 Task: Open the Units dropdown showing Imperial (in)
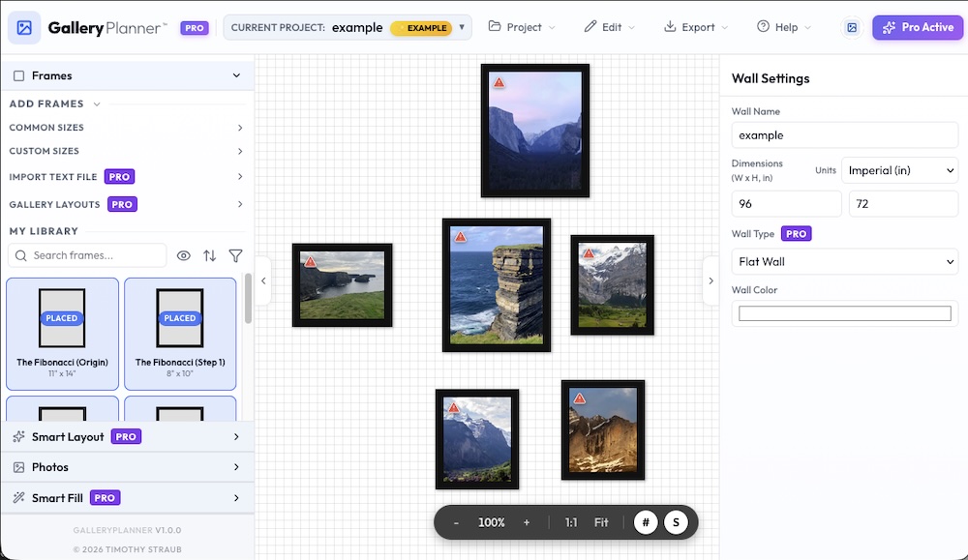tap(899, 169)
